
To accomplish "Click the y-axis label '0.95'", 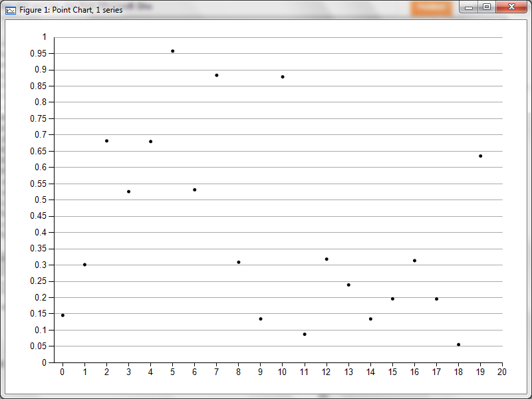I will click(x=38, y=53).
